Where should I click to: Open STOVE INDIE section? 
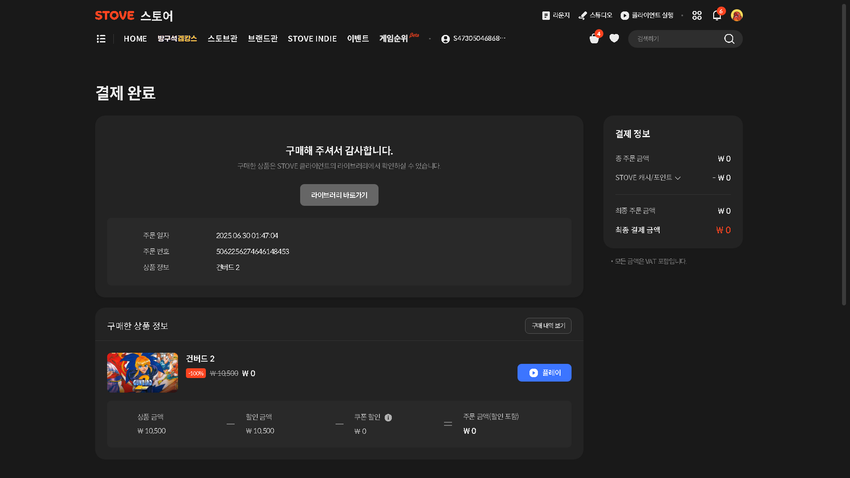(312, 38)
